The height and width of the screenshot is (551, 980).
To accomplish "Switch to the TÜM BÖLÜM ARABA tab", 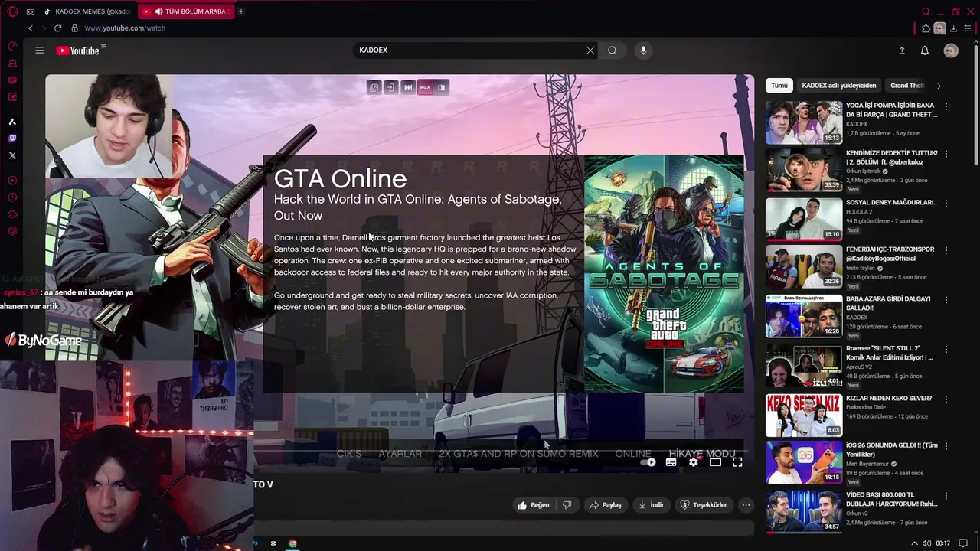I will click(x=186, y=11).
